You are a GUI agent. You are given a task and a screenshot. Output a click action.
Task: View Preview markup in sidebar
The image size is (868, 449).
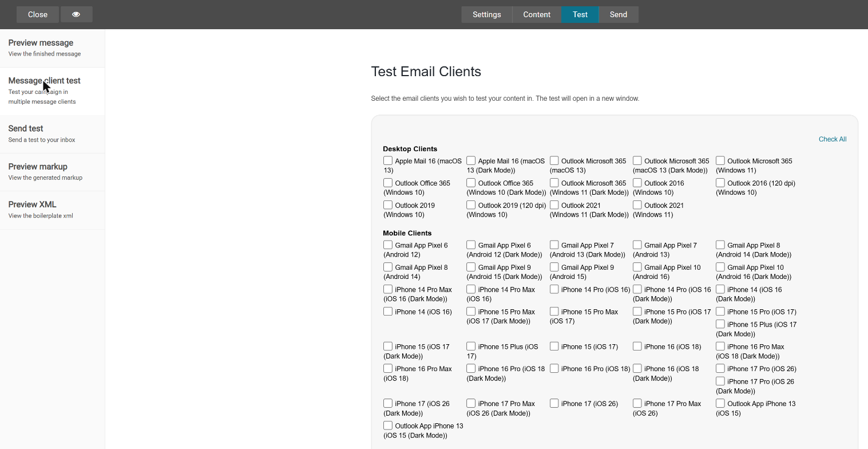[x=52, y=172]
